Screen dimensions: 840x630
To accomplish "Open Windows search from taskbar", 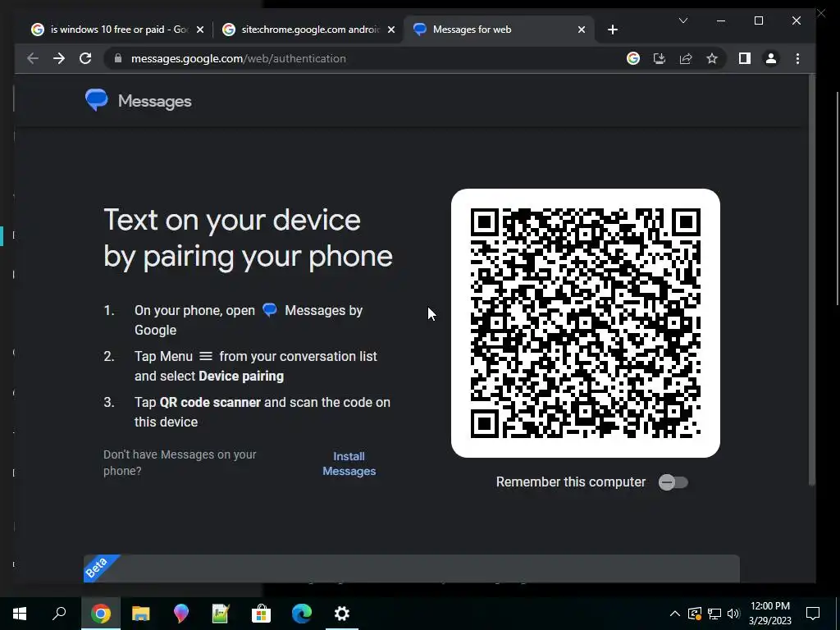I will click(59, 613).
